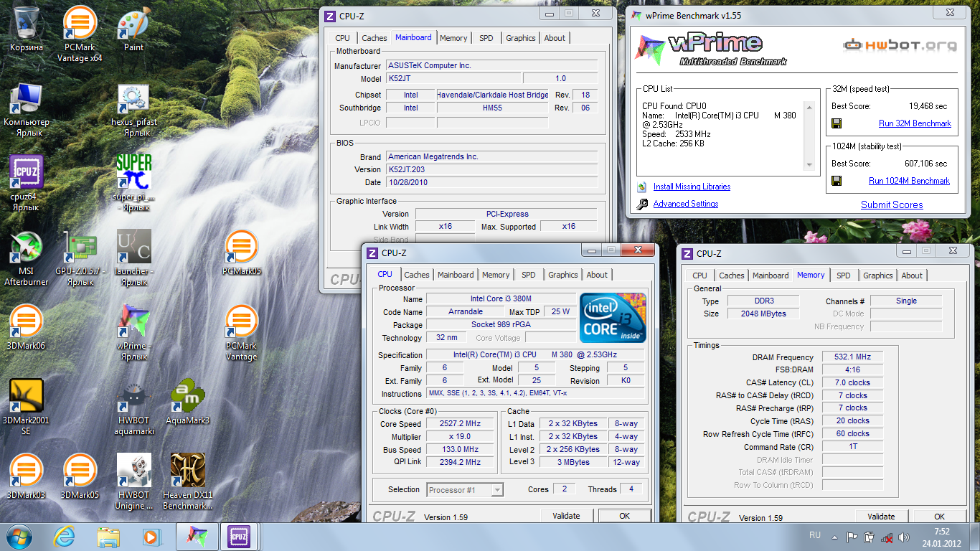Select the PCMark Vantage desktop icon beside wPrime
Screen dimensions: 980x551
pyautogui.click(x=242, y=333)
